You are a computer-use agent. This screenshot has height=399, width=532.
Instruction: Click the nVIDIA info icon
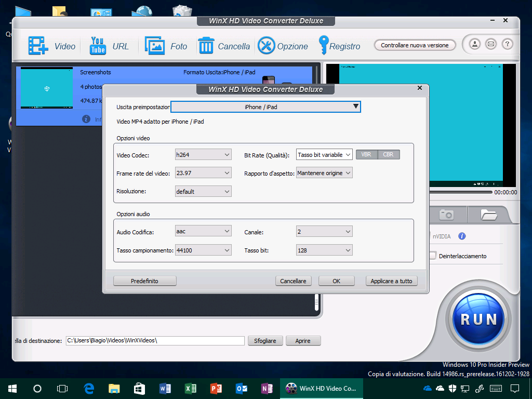tap(462, 236)
